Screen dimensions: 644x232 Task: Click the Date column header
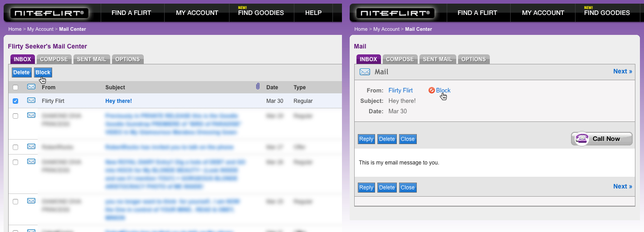click(272, 87)
